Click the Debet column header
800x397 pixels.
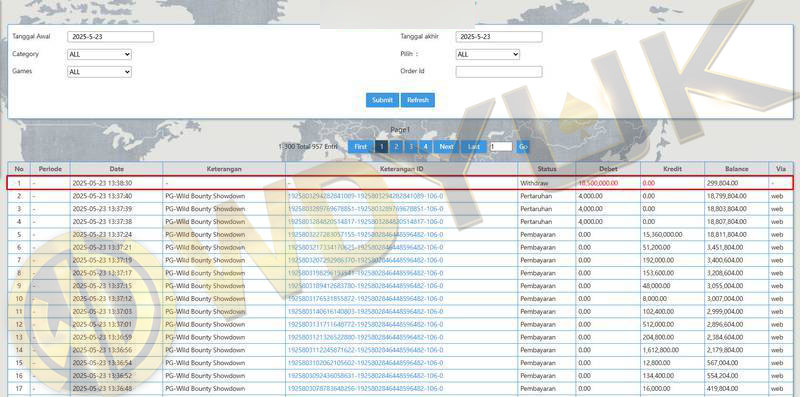[x=608, y=169]
